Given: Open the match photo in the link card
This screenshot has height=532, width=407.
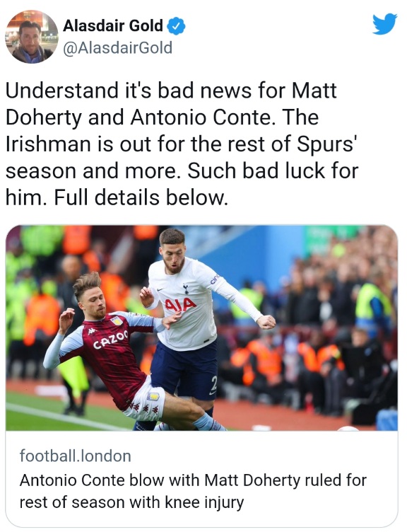Looking at the screenshot, I should [201, 328].
